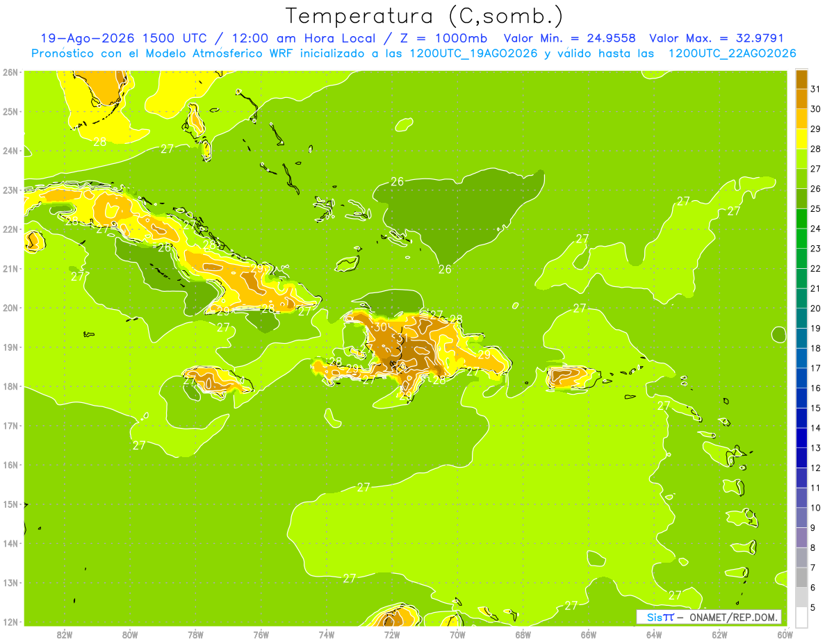Image resolution: width=834 pixels, height=644 pixels.
Task: Select longitude axis label 60W
Action: pyautogui.click(x=785, y=634)
